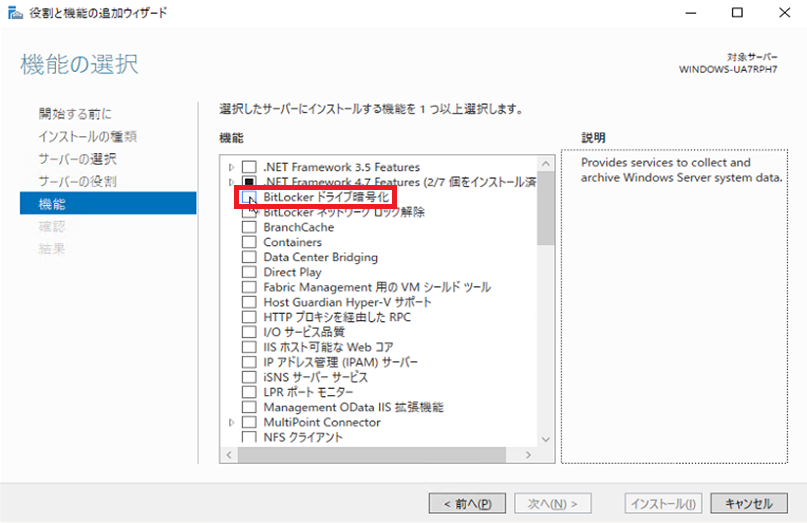Screen dimensions: 807x523
Task: Enable the BitLocker ドライブ暗号化 checkbox
Action: click(x=249, y=198)
